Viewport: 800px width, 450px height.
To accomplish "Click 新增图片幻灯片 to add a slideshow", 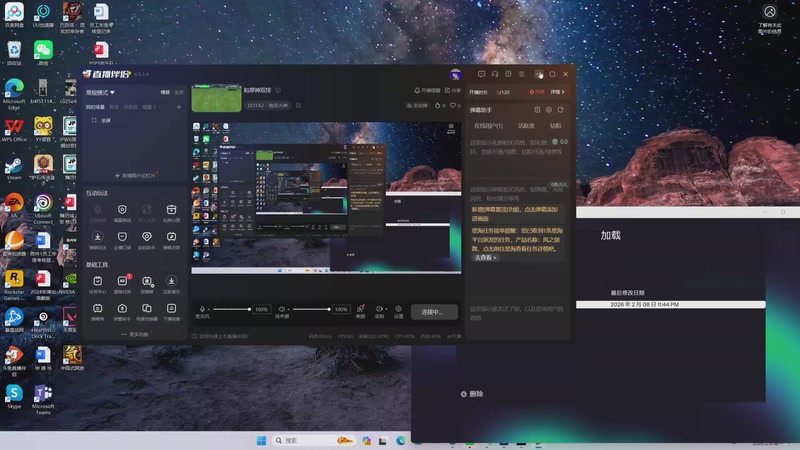I will click(x=135, y=176).
